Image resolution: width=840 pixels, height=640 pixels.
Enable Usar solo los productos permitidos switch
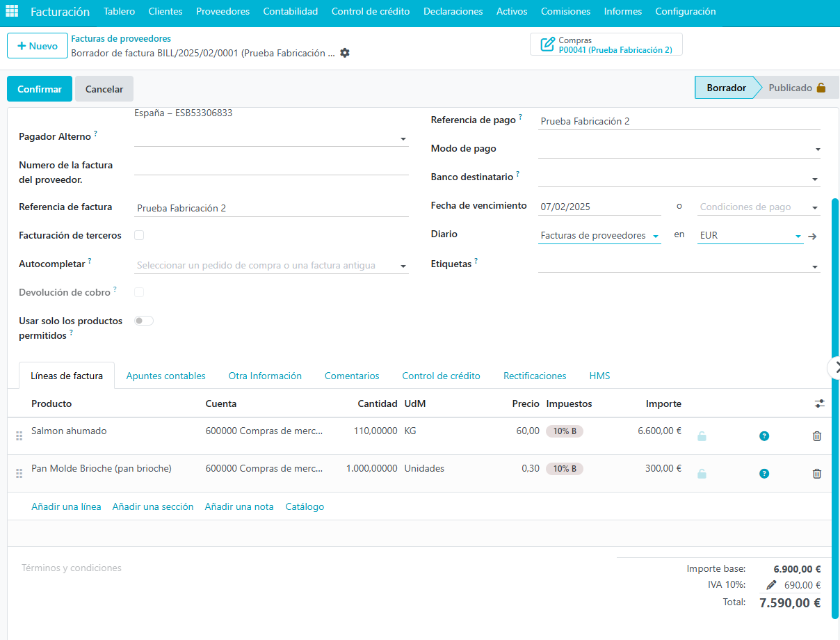pos(144,321)
